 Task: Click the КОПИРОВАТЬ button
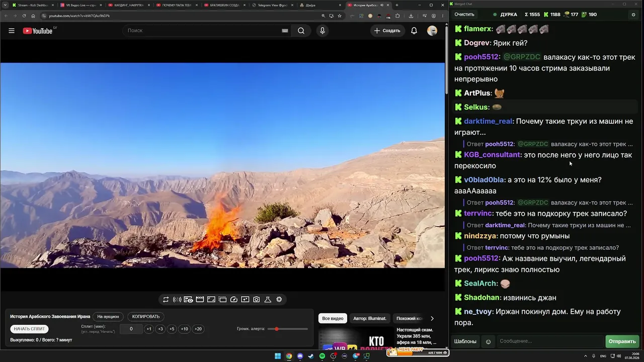tap(146, 317)
